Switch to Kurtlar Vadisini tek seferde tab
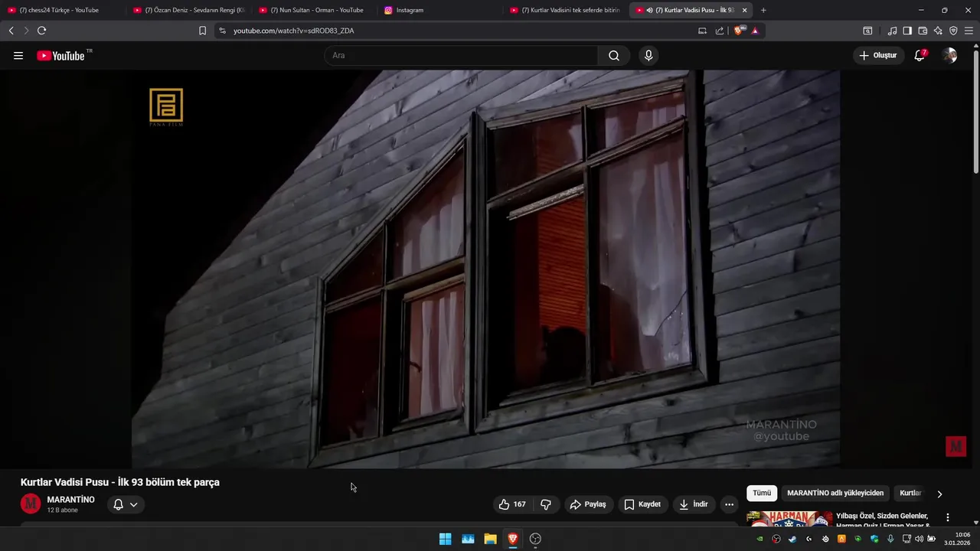 click(x=565, y=10)
